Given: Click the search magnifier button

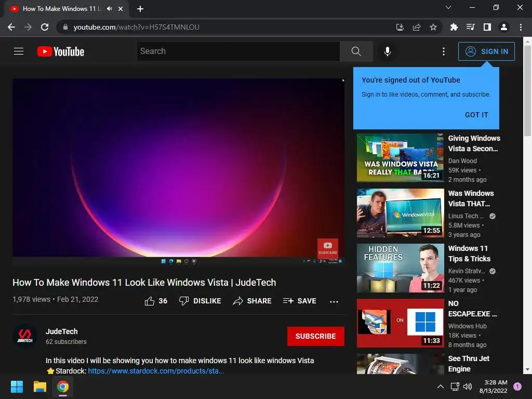Looking at the screenshot, I should 356,51.
